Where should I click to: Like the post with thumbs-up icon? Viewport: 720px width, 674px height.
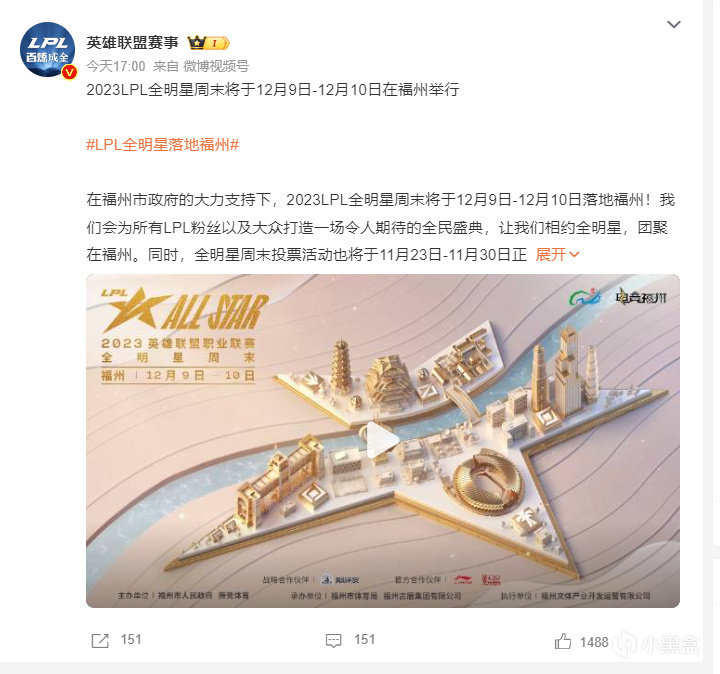(562, 641)
